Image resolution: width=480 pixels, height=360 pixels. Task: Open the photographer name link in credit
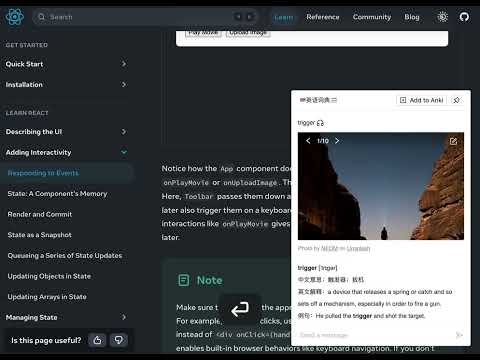[329, 248]
